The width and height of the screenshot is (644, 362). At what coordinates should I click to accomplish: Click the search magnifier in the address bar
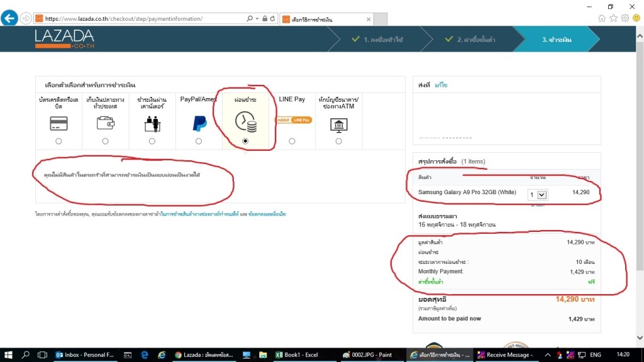pos(249,18)
